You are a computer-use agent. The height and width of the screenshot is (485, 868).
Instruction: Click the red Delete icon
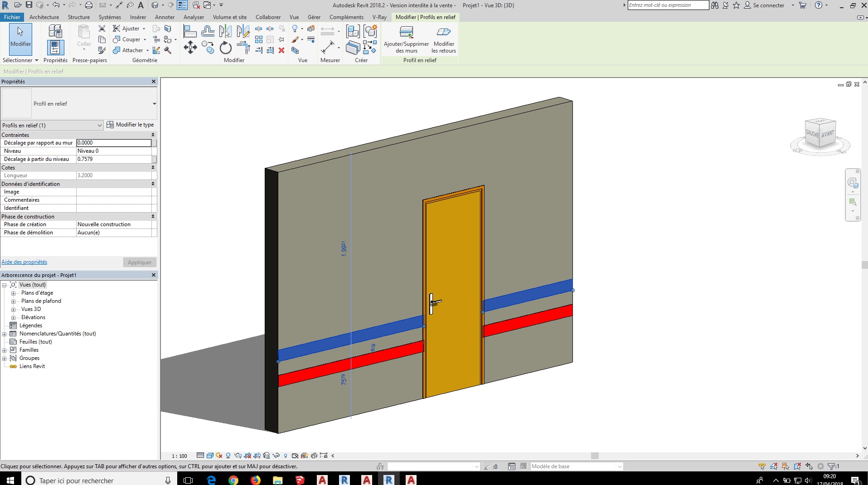click(281, 50)
